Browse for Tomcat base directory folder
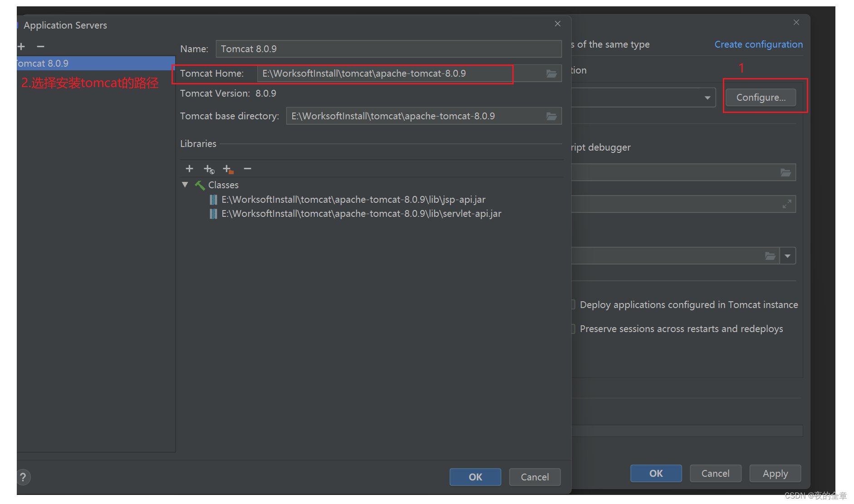This screenshot has width=854, height=504. point(551,116)
